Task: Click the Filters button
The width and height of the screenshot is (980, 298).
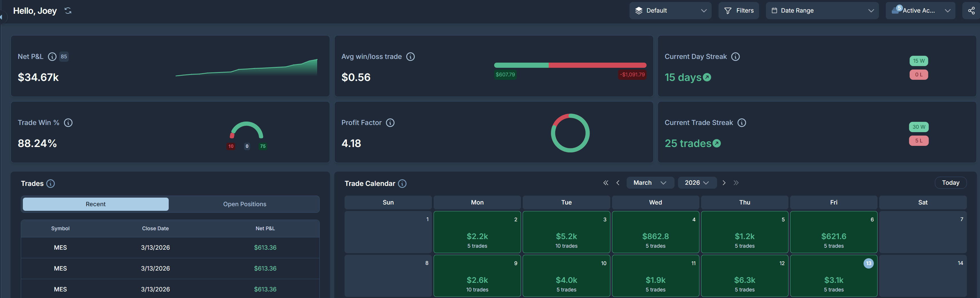Action: 738,11
